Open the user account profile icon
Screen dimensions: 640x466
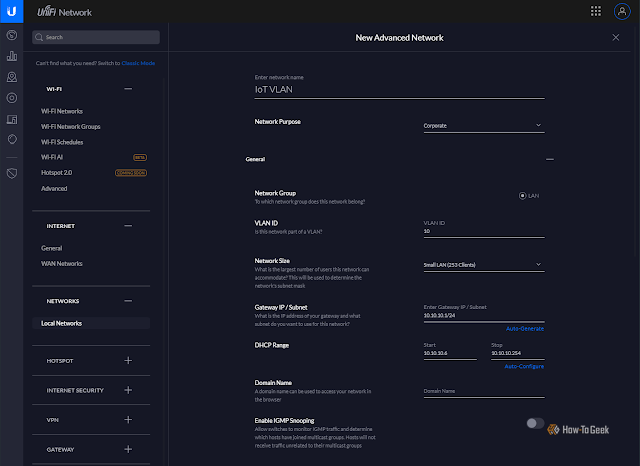pyautogui.click(x=622, y=11)
